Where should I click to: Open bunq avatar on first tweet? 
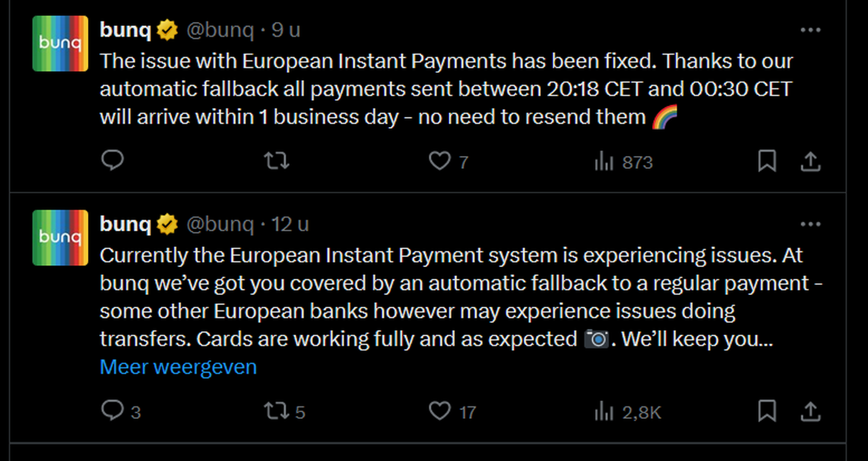pyautogui.click(x=61, y=43)
